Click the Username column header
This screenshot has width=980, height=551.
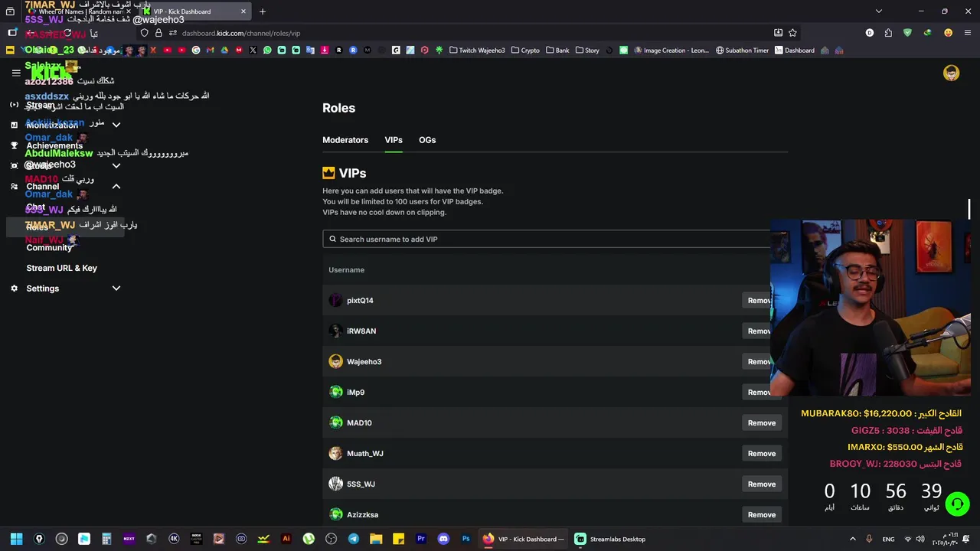346,269
